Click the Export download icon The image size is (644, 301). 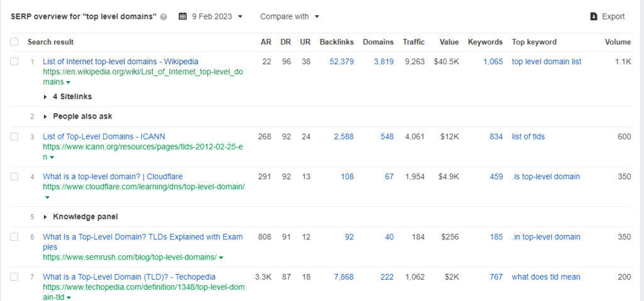(x=594, y=16)
